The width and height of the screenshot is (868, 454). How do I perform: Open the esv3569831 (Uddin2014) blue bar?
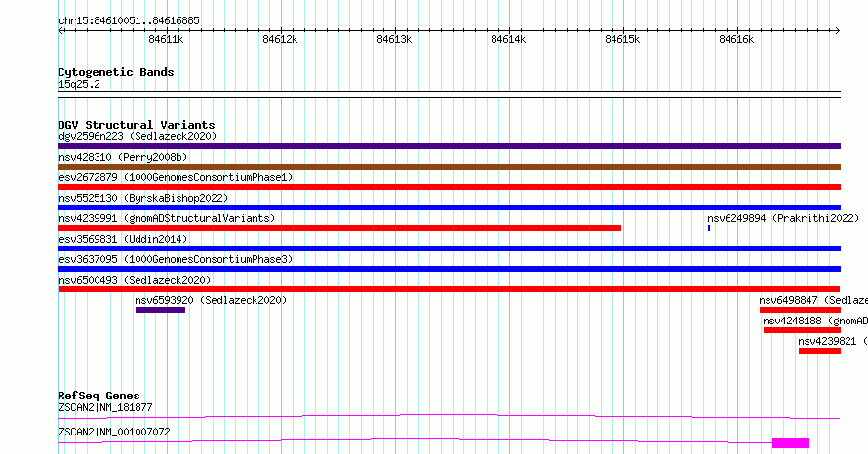449,248
